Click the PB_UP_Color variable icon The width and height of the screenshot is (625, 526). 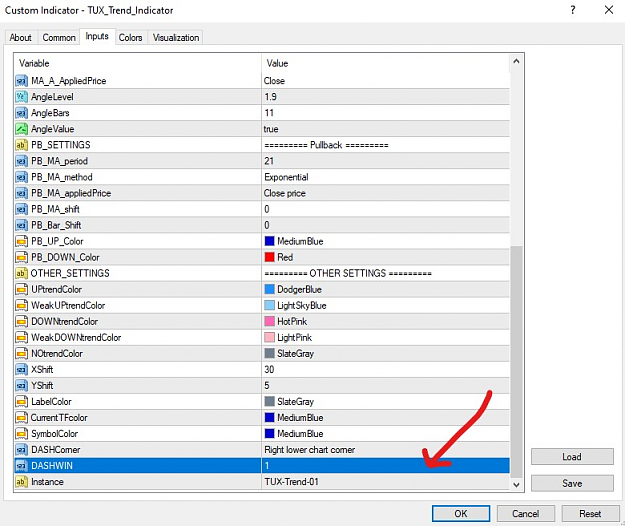tap(22, 241)
